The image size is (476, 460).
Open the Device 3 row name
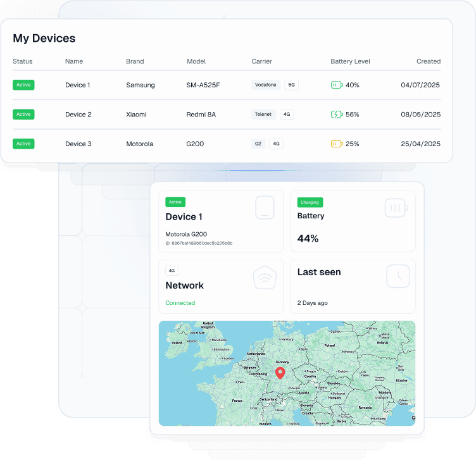pyautogui.click(x=78, y=144)
